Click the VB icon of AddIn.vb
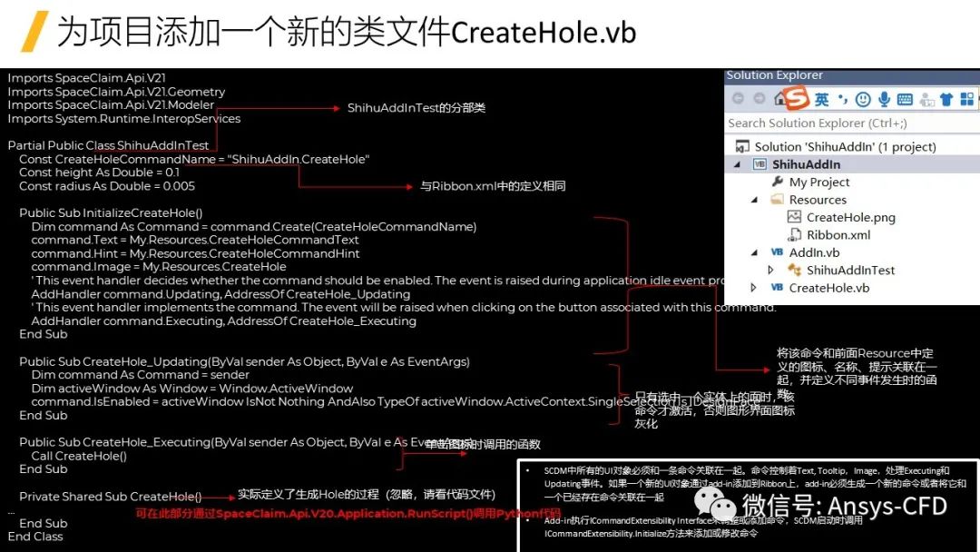This screenshot has height=552, width=980. [777, 251]
